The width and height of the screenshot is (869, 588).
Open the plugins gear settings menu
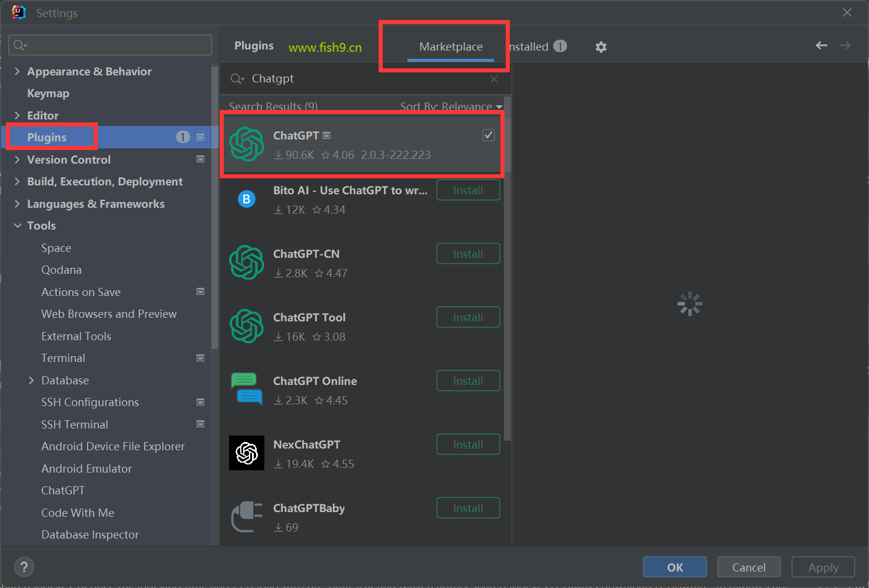pos(601,47)
